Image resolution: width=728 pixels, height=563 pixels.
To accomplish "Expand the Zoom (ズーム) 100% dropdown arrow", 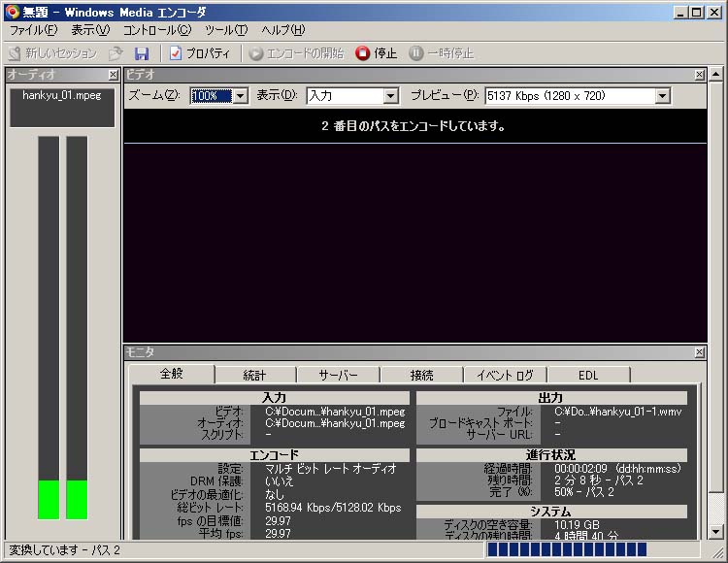I will (240, 96).
